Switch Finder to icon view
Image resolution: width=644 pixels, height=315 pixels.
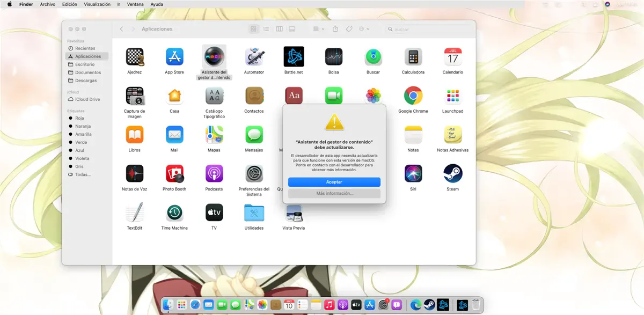click(253, 29)
